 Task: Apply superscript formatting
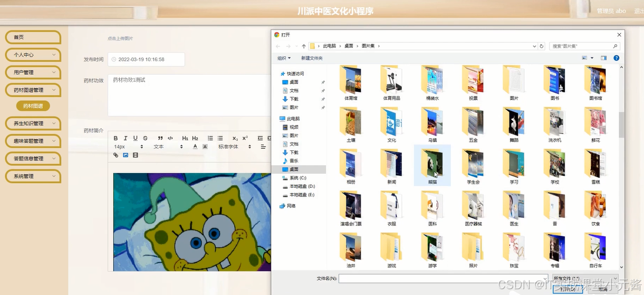click(245, 138)
